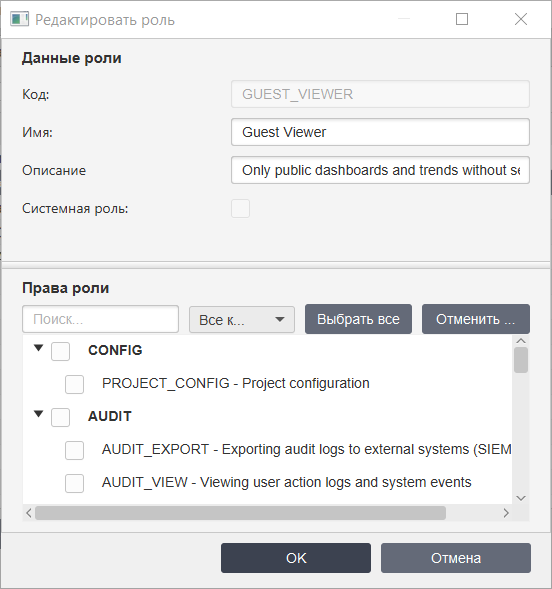Collapse the CONFIG tree group
The width and height of the screenshot is (552, 589).
tap(38, 348)
